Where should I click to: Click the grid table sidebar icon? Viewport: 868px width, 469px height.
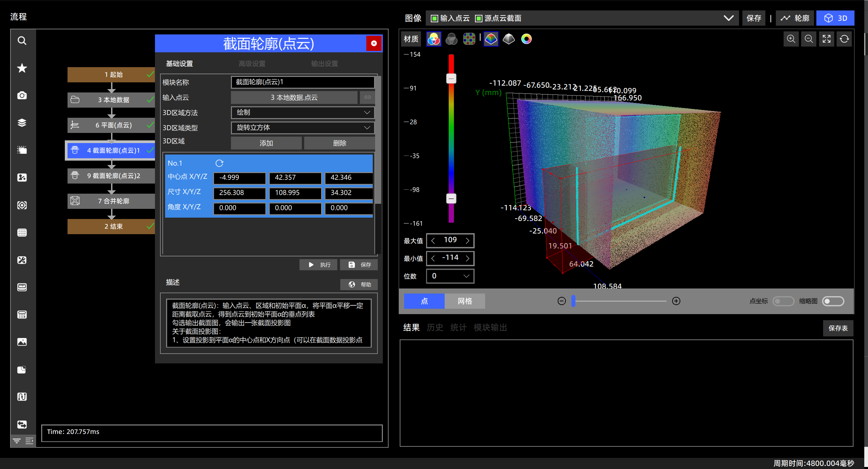[x=22, y=232]
